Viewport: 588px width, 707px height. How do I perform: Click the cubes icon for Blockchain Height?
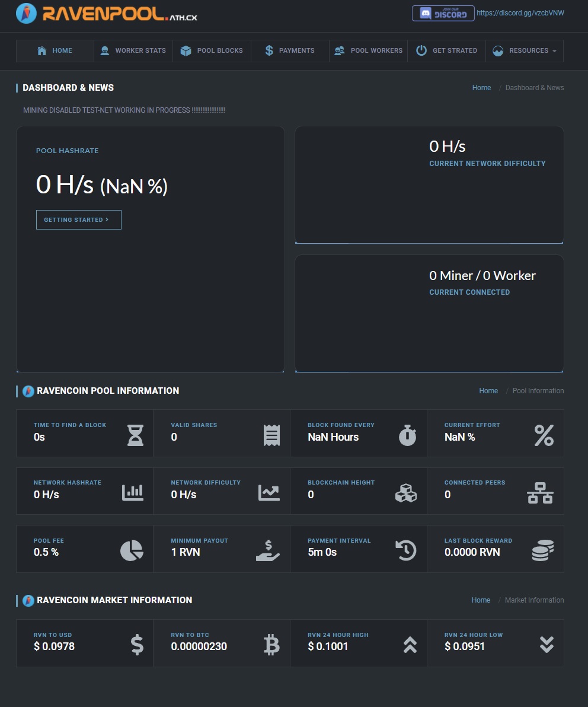click(x=406, y=493)
